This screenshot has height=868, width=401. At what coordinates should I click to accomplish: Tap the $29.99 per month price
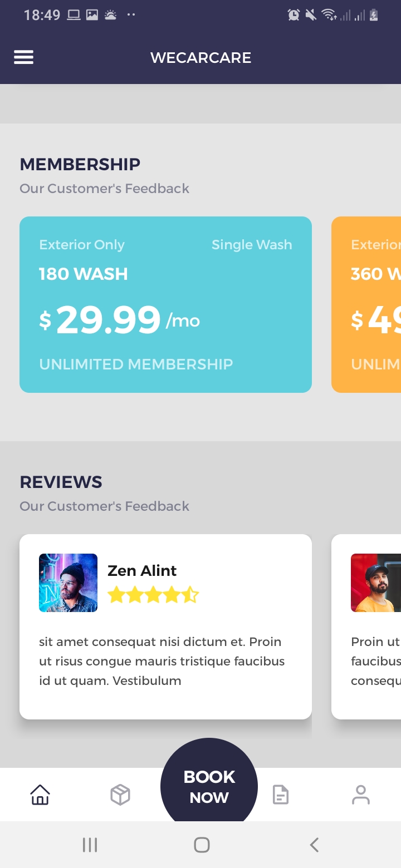[x=119, y=320]
